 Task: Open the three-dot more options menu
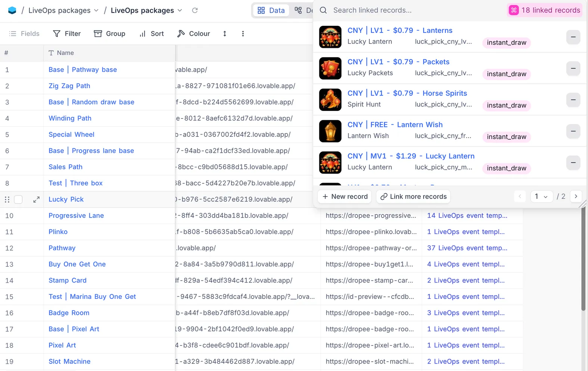(x=243, y=34)
